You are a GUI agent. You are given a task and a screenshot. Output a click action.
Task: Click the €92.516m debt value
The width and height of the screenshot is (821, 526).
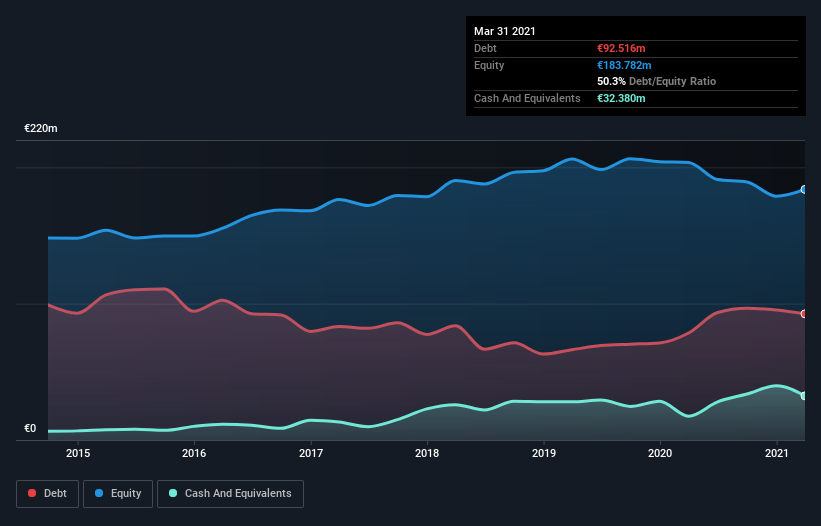(x=621, y=48)
